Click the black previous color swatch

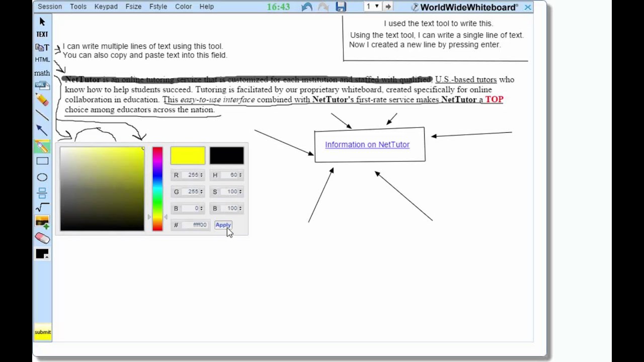227,156
